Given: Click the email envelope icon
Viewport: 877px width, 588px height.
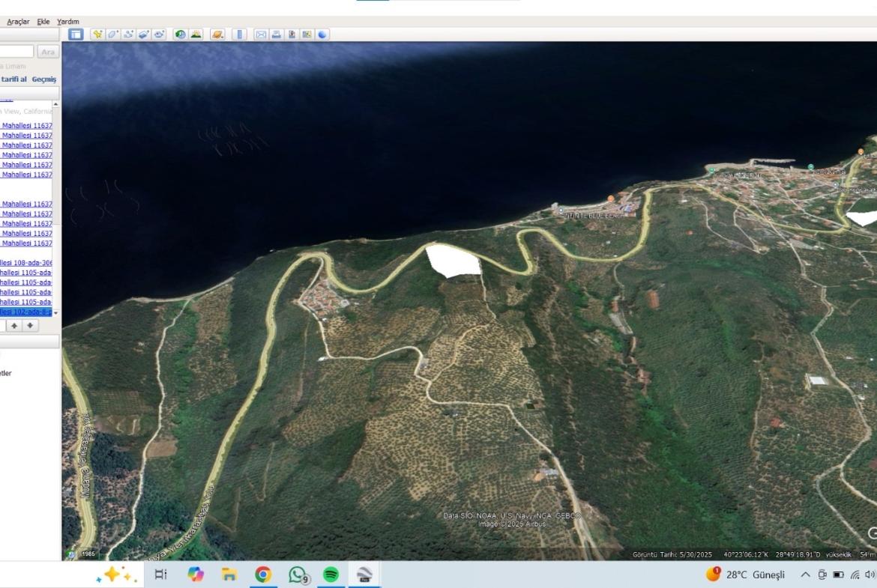Looking at the screenshot, I should (x=261, y=34).
